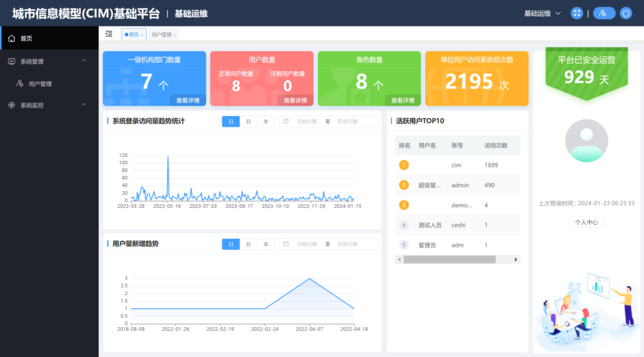
Task: Click the fullscreen icon in the header
Action: (577, 13)
